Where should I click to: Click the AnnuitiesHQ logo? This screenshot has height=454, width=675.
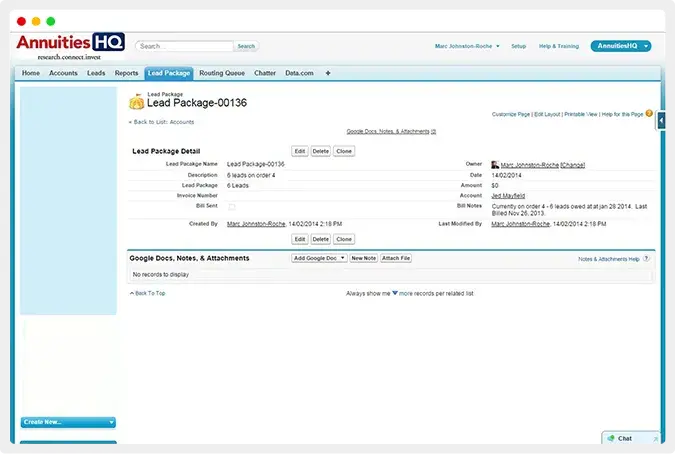[68, 47]
